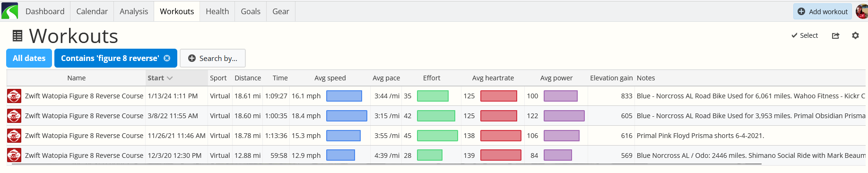Open the All dates filter

click(29, 58)
